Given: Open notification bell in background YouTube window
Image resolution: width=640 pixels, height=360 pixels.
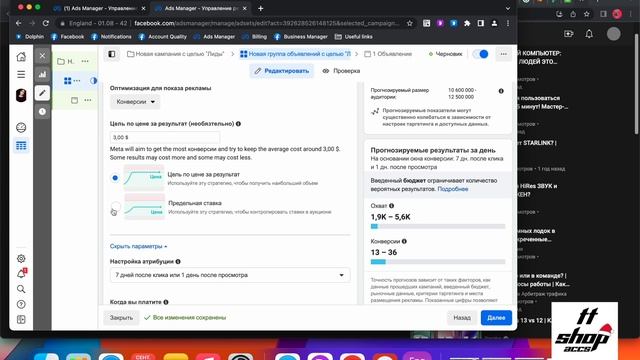Looking at the screenshot, I should (589, 34).
